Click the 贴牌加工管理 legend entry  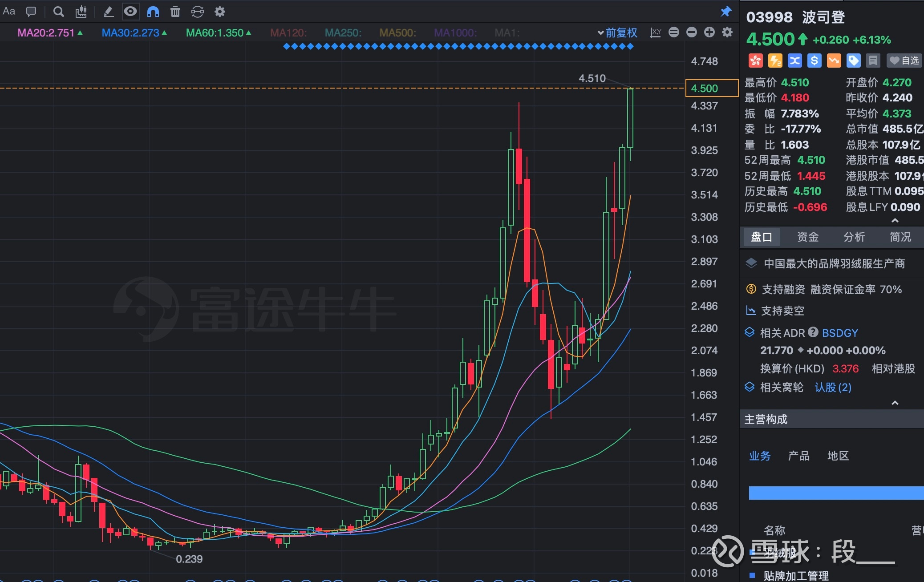pos(796,576)
